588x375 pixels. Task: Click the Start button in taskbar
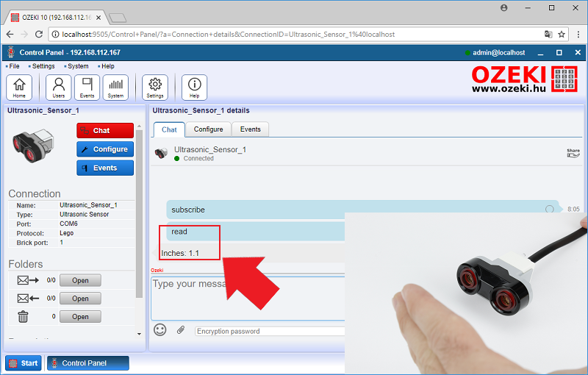pos(24,362)
